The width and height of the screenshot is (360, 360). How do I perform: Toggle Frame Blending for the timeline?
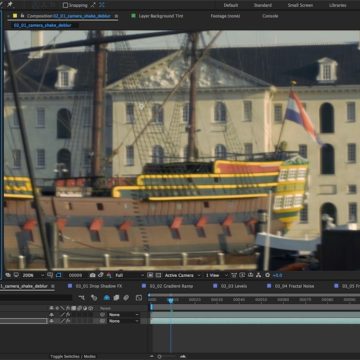click(x=116, y=298)
